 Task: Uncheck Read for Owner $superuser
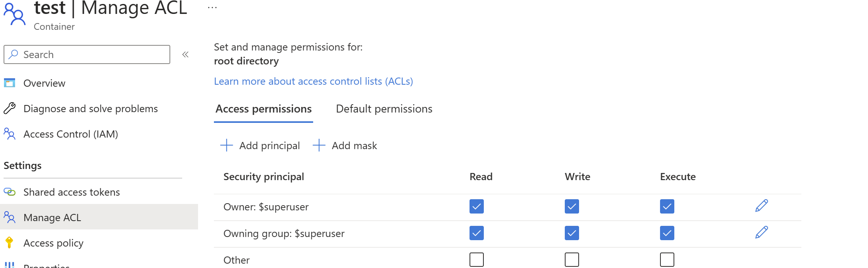pos(476,206)
